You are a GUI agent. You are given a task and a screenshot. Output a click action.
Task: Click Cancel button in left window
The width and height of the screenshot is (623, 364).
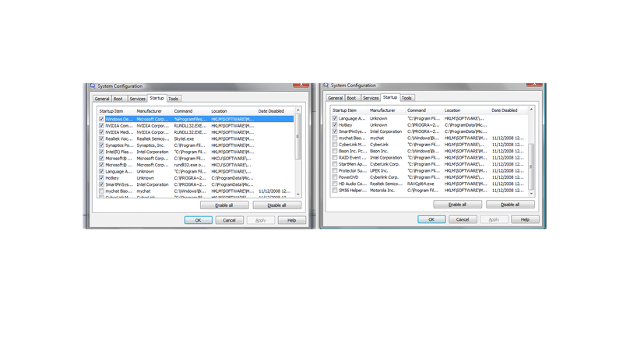pyautogui.click(x=229, y=220)
